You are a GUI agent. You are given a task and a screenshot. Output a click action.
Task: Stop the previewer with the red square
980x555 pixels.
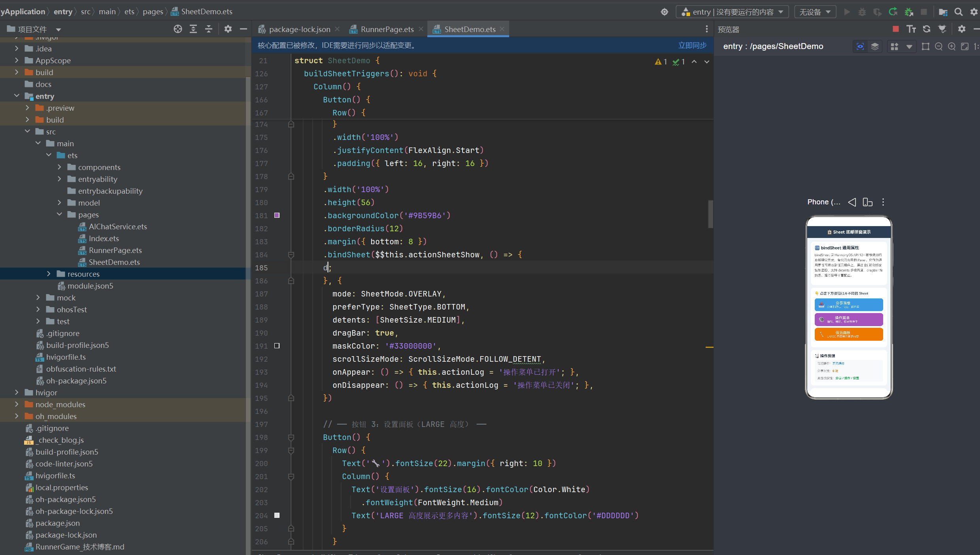[896, 29]
